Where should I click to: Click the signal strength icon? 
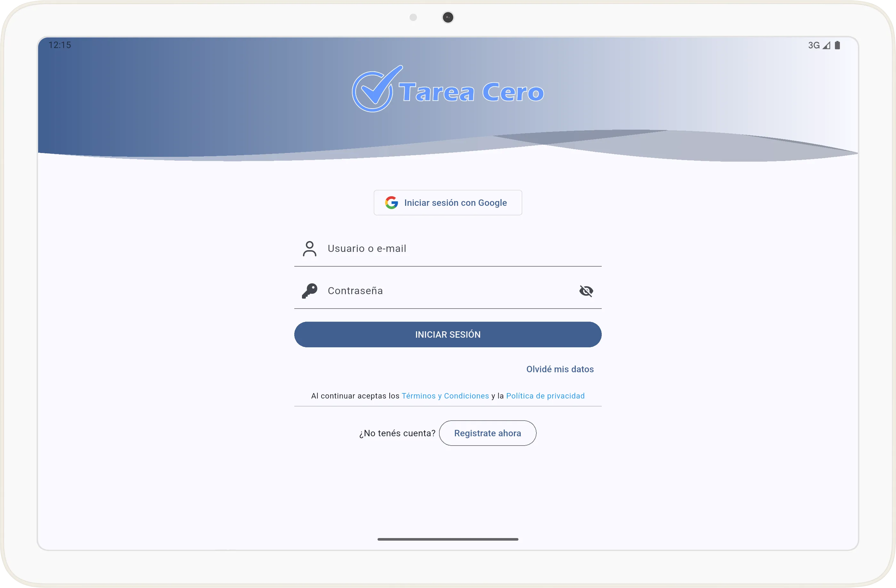pos(827,45)
